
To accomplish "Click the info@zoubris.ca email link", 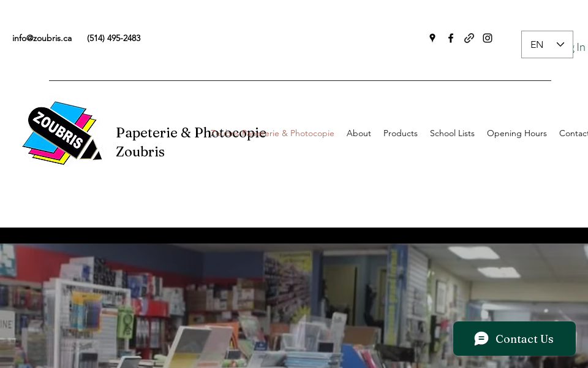I will click(42, 38).
